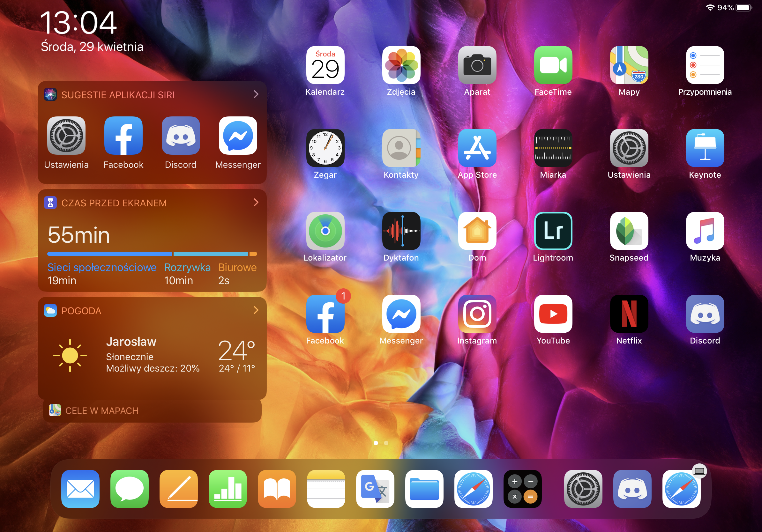Launch the Netflix app
The image size is (762, 532).
pos(629,314)
